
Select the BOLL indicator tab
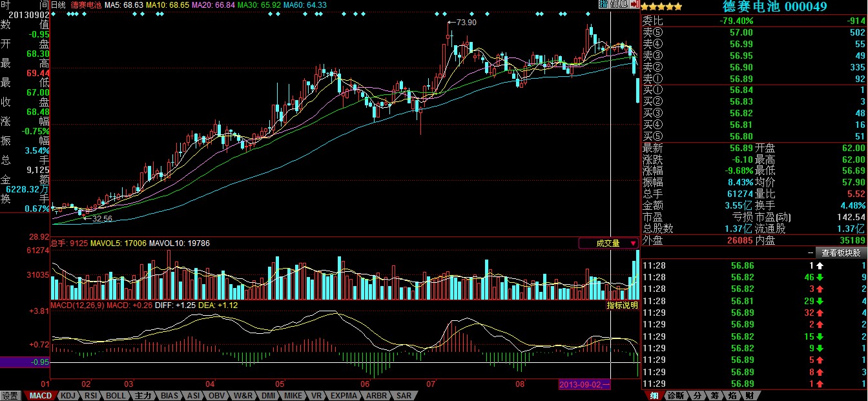click(116, 395)
